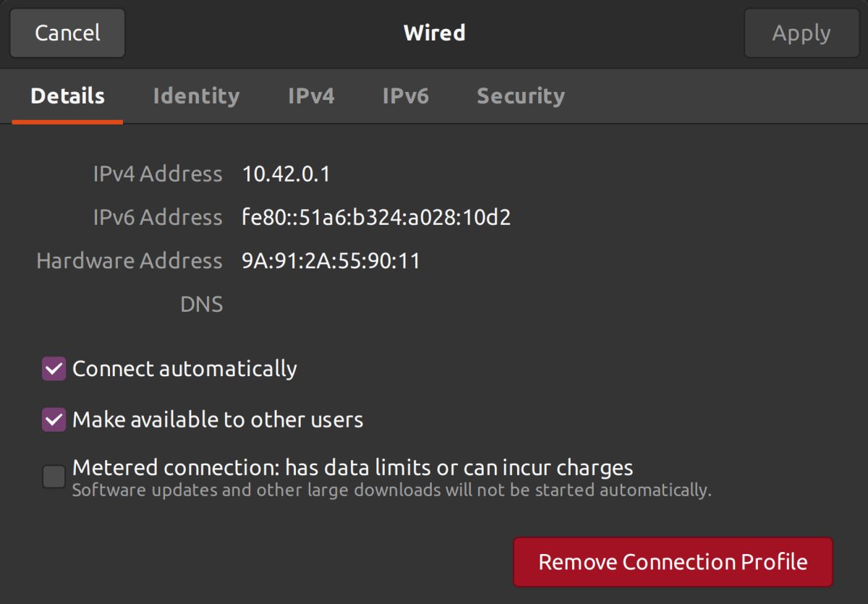Viewport: 868px width, 604px height.
Task: Click the software updates note text
Action: 391,490
